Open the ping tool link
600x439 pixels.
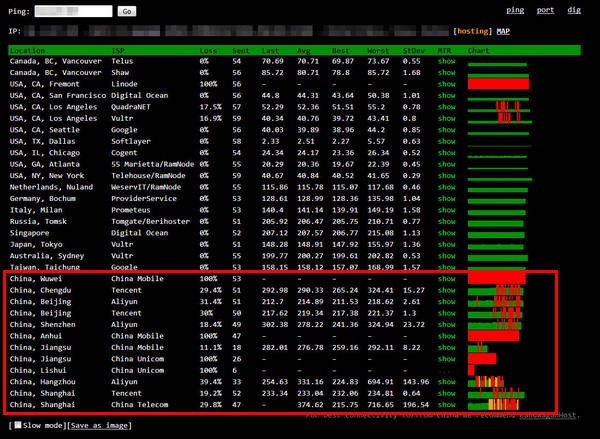click(515, 10)
